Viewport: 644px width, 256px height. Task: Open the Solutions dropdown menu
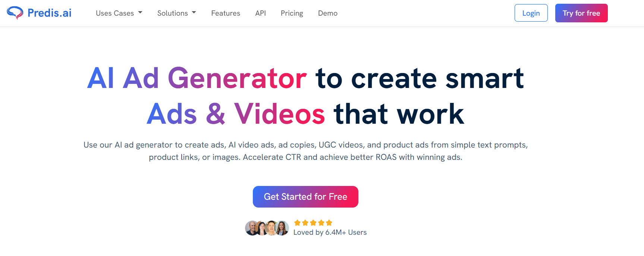point(177,13)
